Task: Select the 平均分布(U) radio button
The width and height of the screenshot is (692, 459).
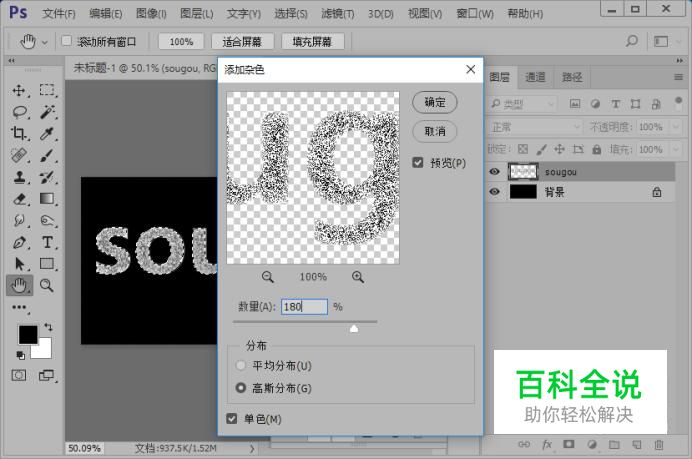Action: point(241,365)
